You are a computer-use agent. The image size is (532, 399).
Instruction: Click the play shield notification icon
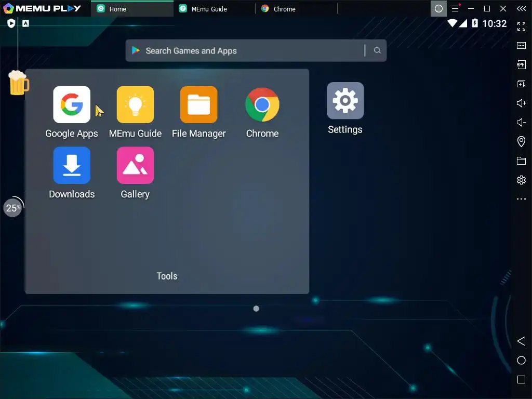(x=11, y=23)
